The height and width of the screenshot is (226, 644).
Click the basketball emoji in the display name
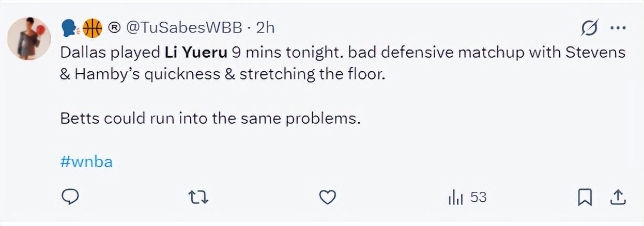tap(93, 28)
